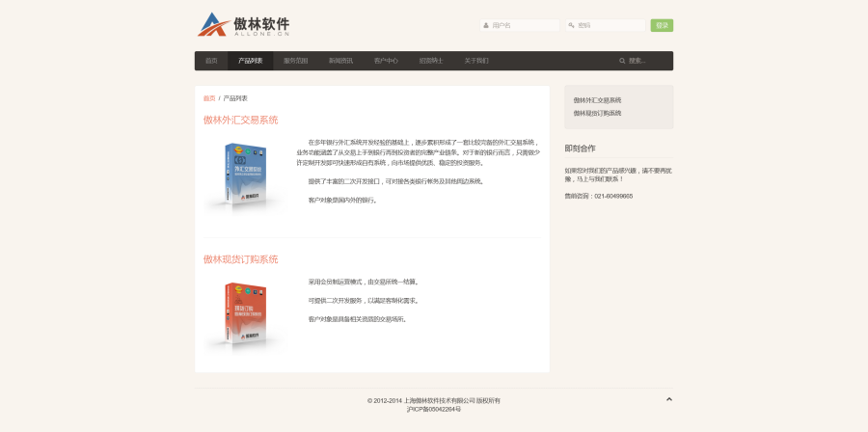
Task: Open the 招贤纳士 nav item
Action: click(431, 61)
